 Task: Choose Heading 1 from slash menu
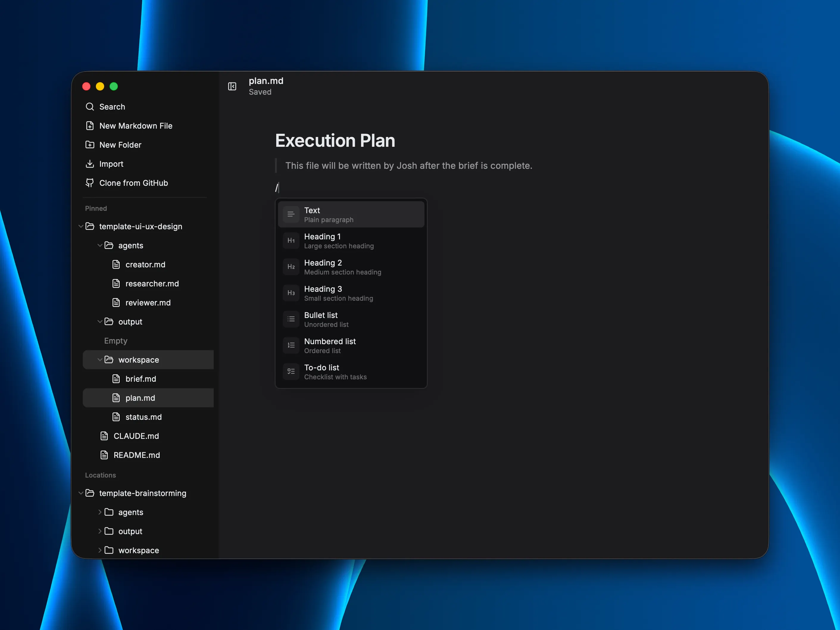pyautogui.click(x=351, y=241)
